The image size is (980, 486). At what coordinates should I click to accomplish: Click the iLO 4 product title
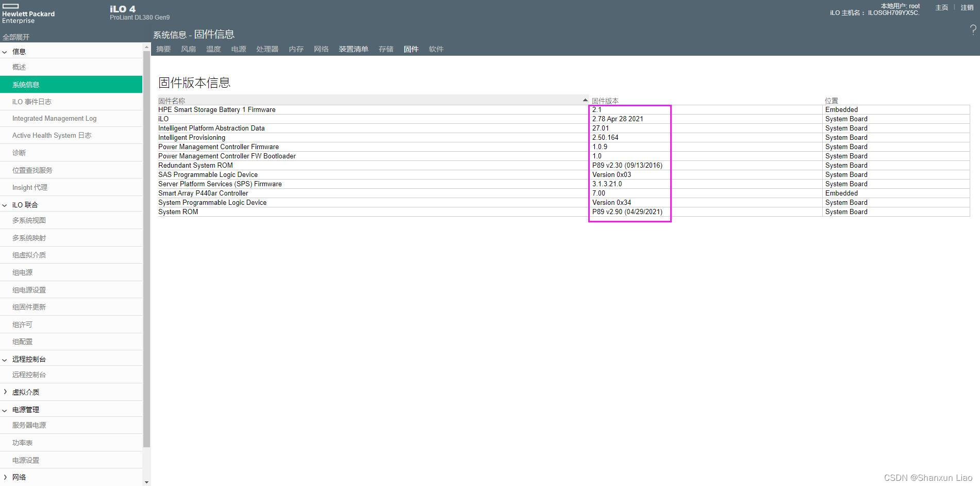coord(123,9)
